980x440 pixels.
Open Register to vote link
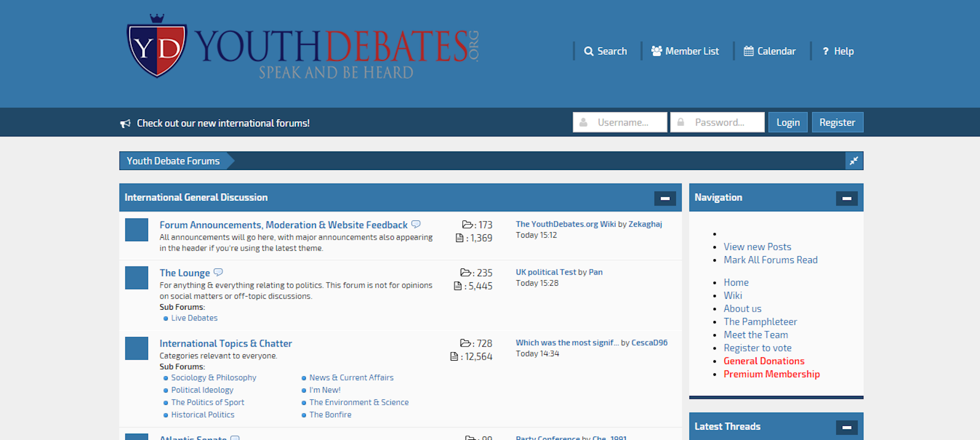[x=758, y=348]
